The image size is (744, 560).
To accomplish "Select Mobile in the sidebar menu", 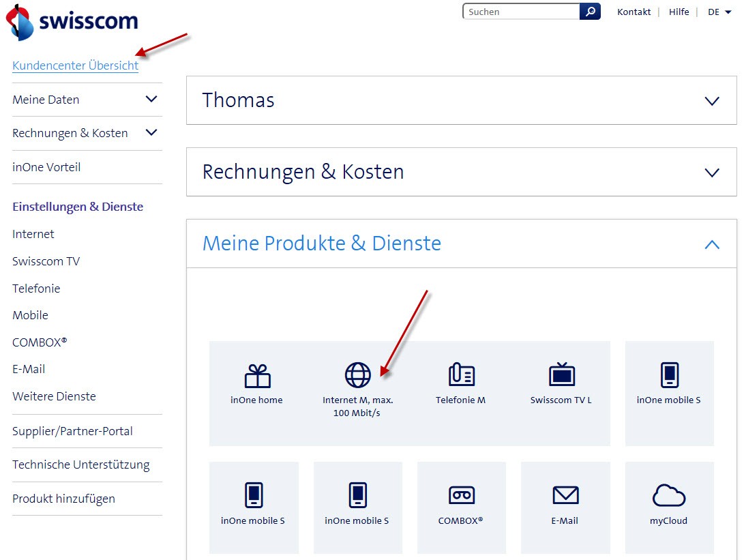I will [x=30, y=315].
